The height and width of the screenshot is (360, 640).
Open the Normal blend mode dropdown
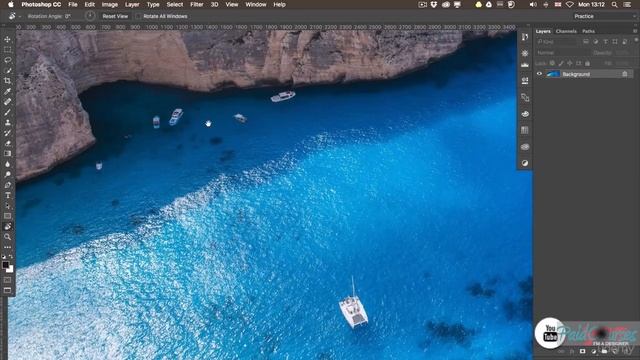562,53
